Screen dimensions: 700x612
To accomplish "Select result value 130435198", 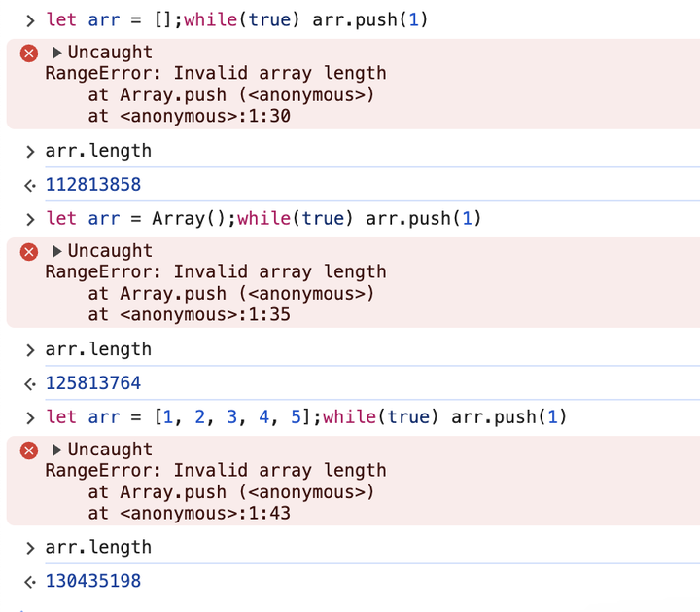I will (x=93, y=581).
